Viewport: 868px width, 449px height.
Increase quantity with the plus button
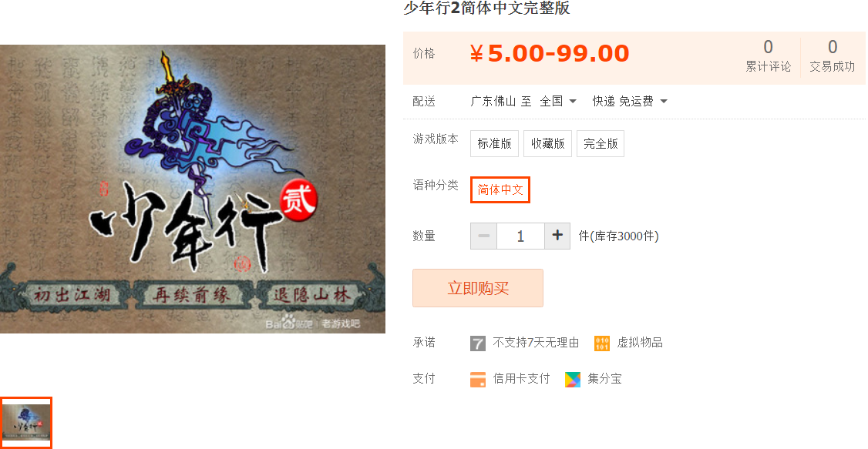coord(557,236)
